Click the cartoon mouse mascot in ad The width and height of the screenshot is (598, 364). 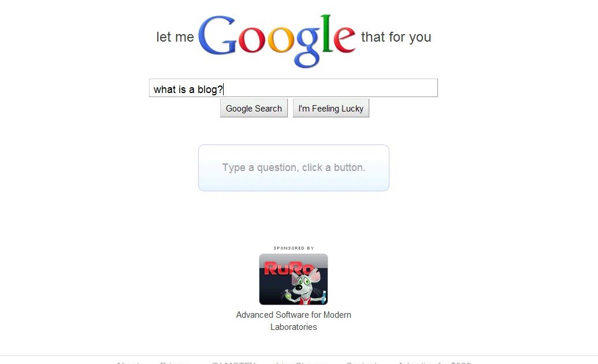(x=304, y=285)
